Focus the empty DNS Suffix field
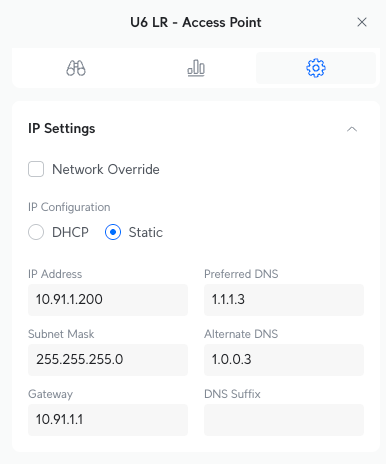This screenshot has width=386, height=464. pyautogui.click(x=284, y=420)
